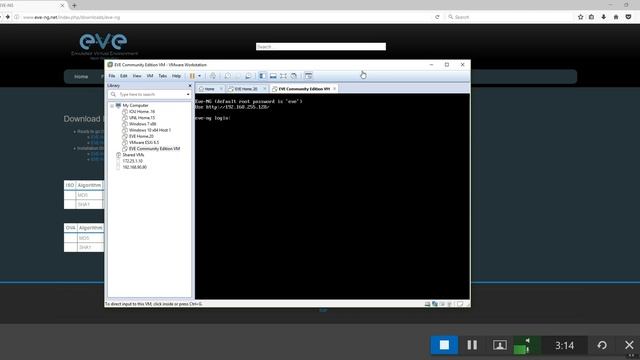Close the EVE Community Edition VM tab
This screenshot has width=640, height=360.
point(334,89)
